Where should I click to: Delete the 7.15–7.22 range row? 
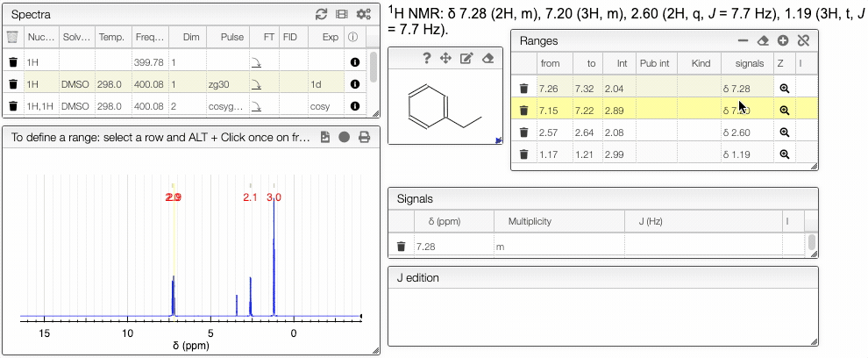click(523, 111)
